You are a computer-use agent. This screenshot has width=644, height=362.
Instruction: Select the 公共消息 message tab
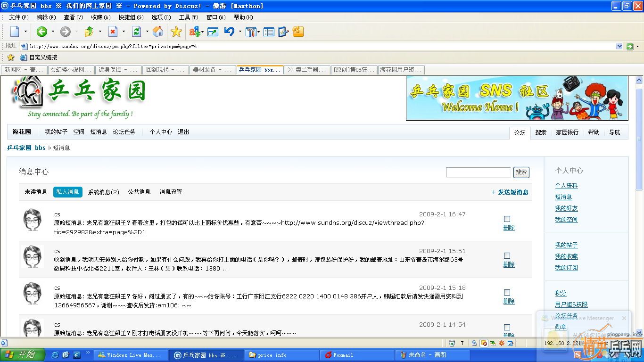(x=139, y=192)
